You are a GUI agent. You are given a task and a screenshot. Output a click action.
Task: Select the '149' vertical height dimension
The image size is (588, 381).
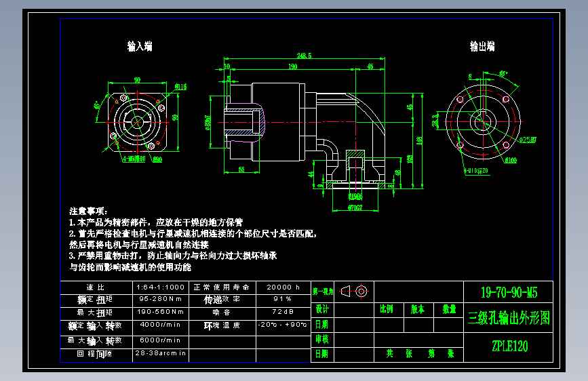pyautogui.click(x=419, y=140)
